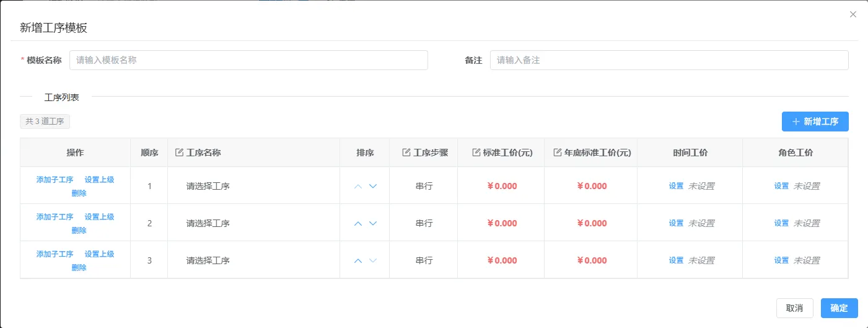Click the 排序 column header
This screenshot has height=328, width=868.
tap(365, 153)
